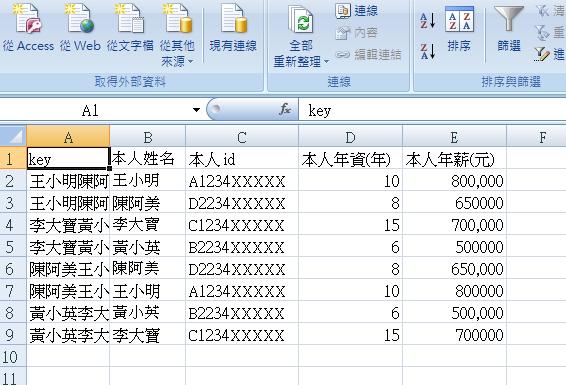Open the 連線 connections button

click(357, 11)
